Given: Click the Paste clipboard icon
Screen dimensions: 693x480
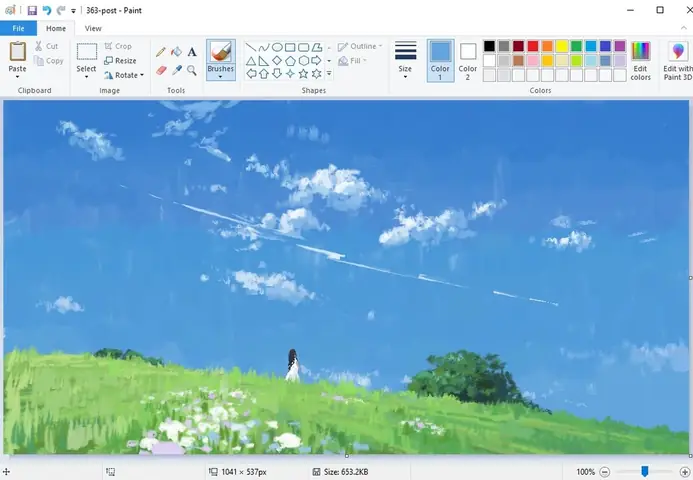Looking at the screenshot, I should coord(18,51).
